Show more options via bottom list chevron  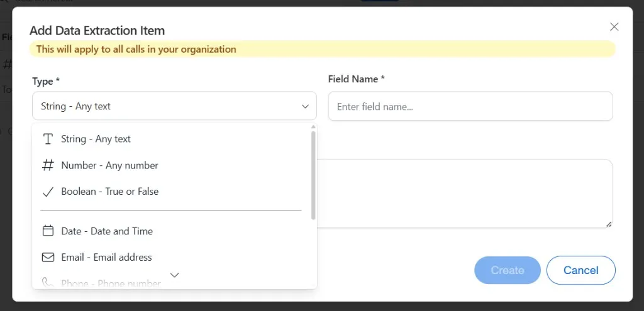[x=175, y=275]
